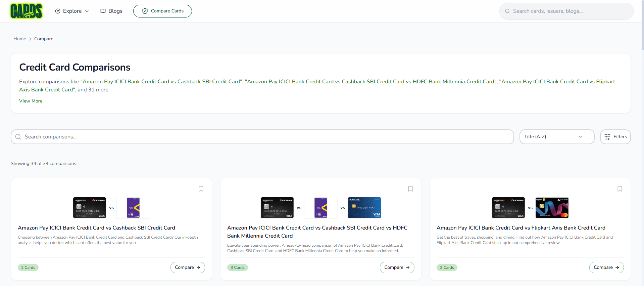The height and width of the screenshot is (286, 644).
Task: Click the Compare Cards button in header
Action: (162, 11)
